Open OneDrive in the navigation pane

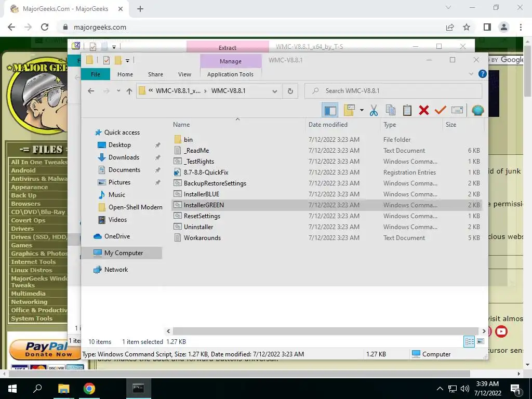pyautogui.click(x=117, y=236)
